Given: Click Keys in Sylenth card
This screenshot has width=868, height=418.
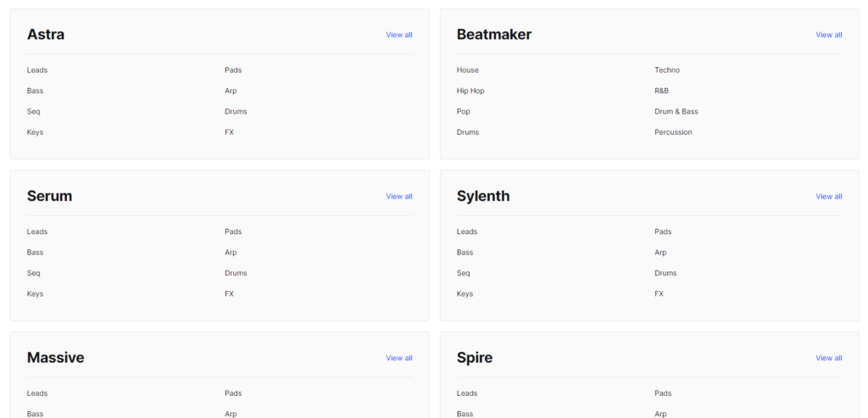Looking at the screenshot, I should tap(465, 294).
